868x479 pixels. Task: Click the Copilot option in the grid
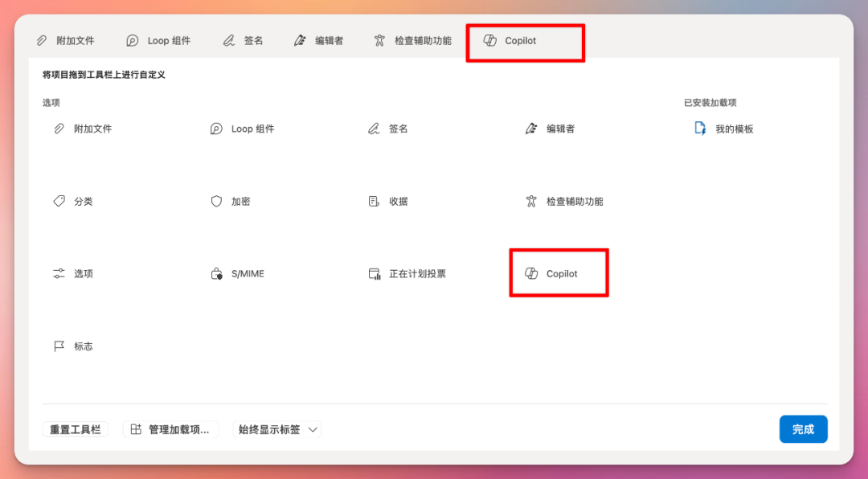[559, 272]
